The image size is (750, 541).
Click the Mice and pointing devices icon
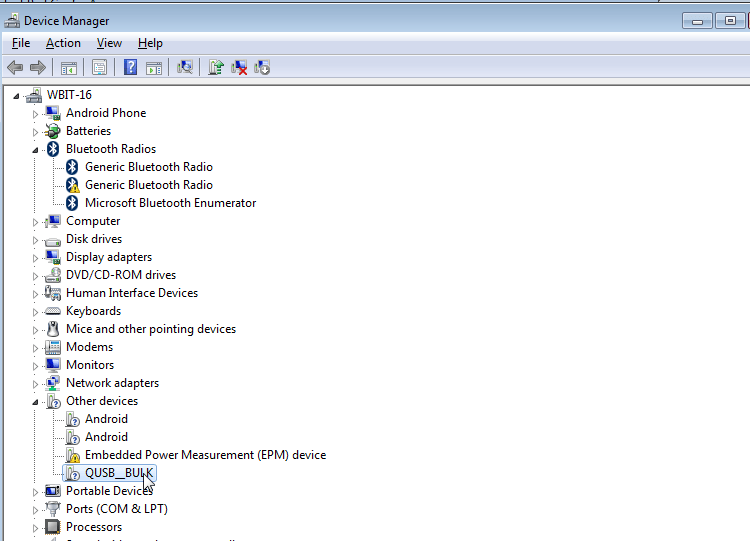(x=53, y=329)
